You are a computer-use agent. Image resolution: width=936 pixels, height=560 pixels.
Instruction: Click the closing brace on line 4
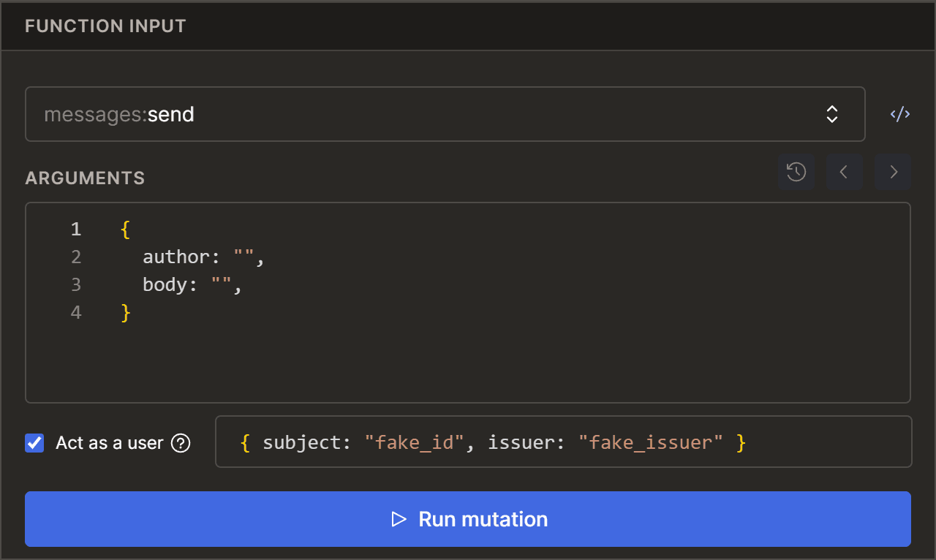click(x=125, y=313)
